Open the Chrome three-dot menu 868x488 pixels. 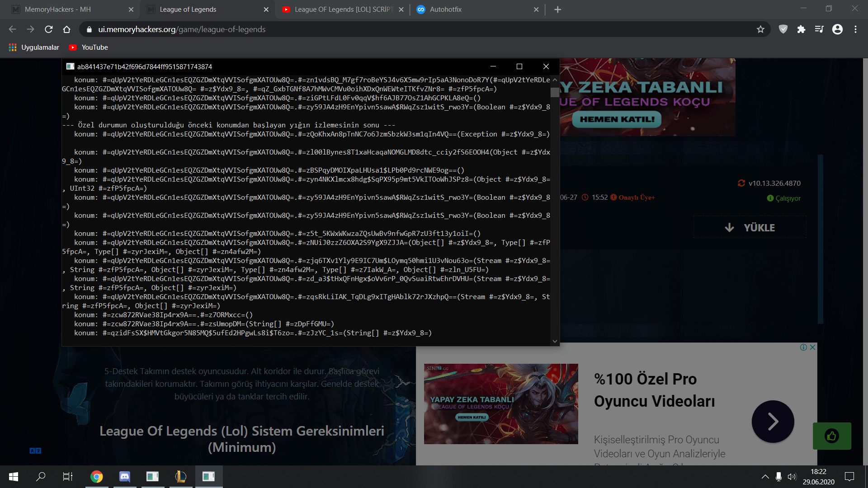pos(855,29)
